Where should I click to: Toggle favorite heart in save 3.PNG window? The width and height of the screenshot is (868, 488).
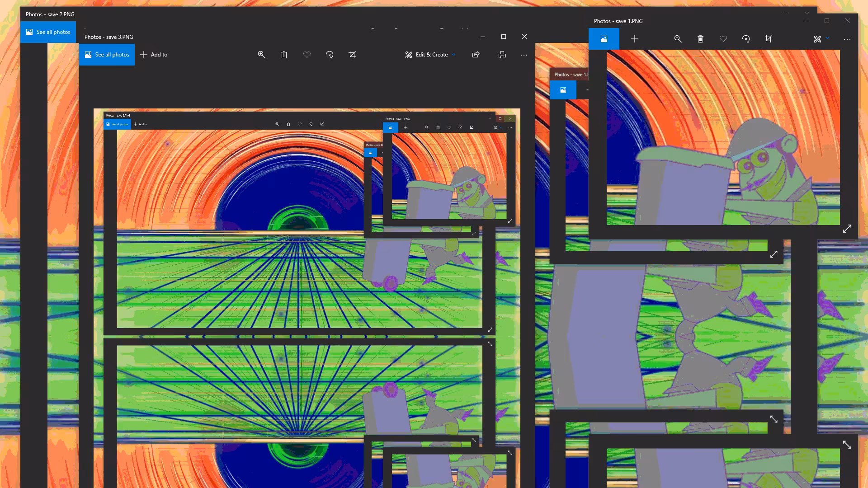(x=307, y=55)
